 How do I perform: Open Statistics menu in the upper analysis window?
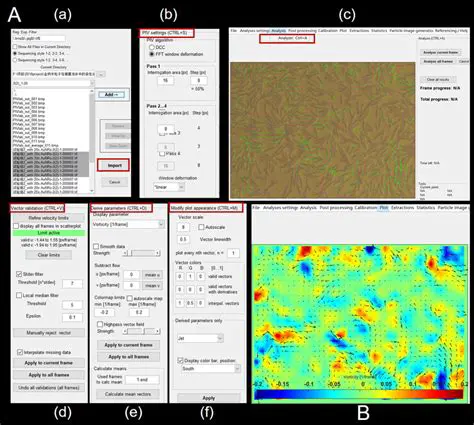pos(379,31)
